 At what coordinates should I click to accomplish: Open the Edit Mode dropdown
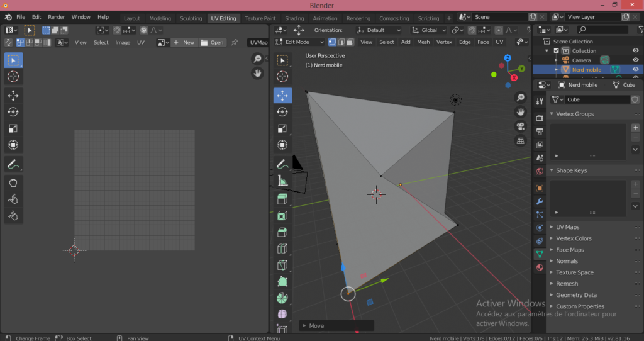(x=300, y=42)
